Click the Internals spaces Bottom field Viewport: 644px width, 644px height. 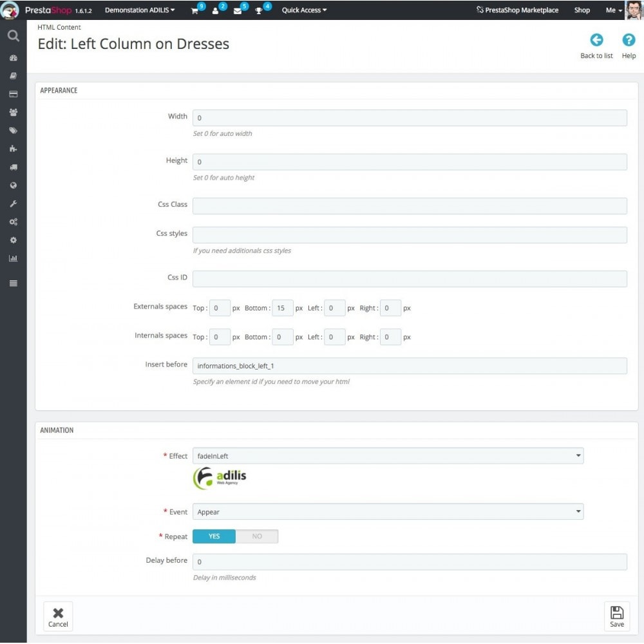283,337
